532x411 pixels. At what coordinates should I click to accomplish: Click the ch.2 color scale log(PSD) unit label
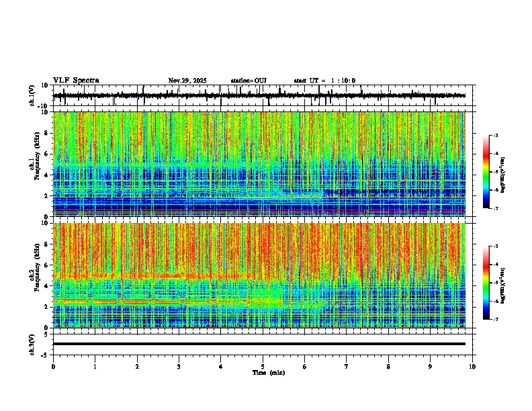(503, 285)
